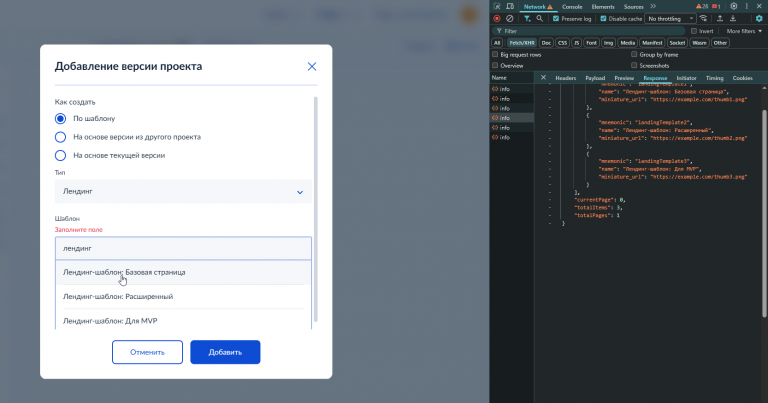
Task: Uncheck Preserve log checkbox
Action: 556,19
